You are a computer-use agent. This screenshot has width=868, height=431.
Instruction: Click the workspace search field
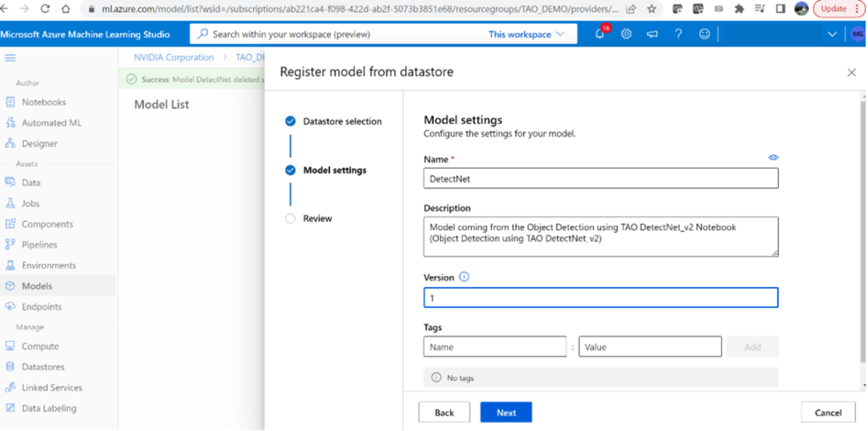tap(338, 35)
